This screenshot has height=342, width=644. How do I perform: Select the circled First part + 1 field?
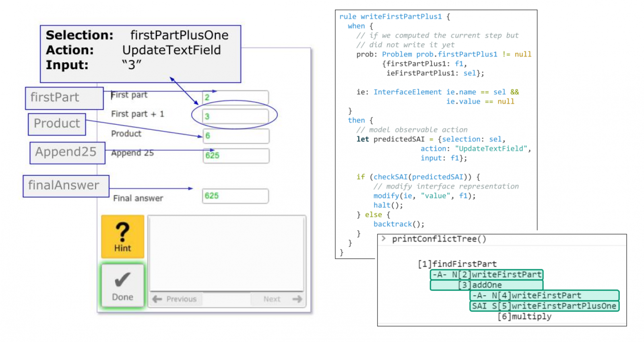(235, 116)
